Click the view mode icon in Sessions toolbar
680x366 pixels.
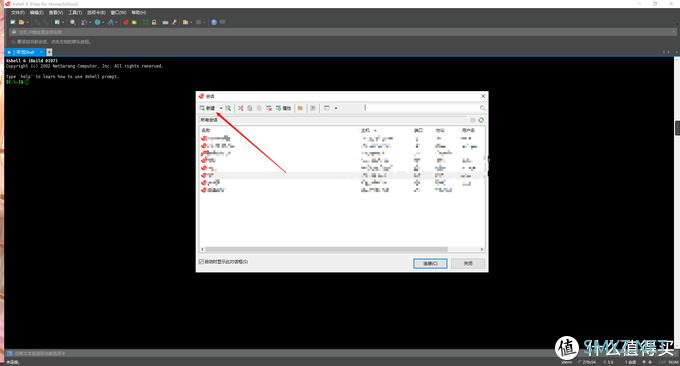[327, 108]
